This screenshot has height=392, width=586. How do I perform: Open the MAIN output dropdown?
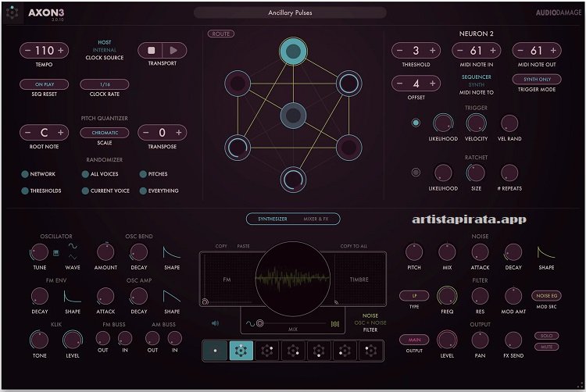(x=414, y=340)
